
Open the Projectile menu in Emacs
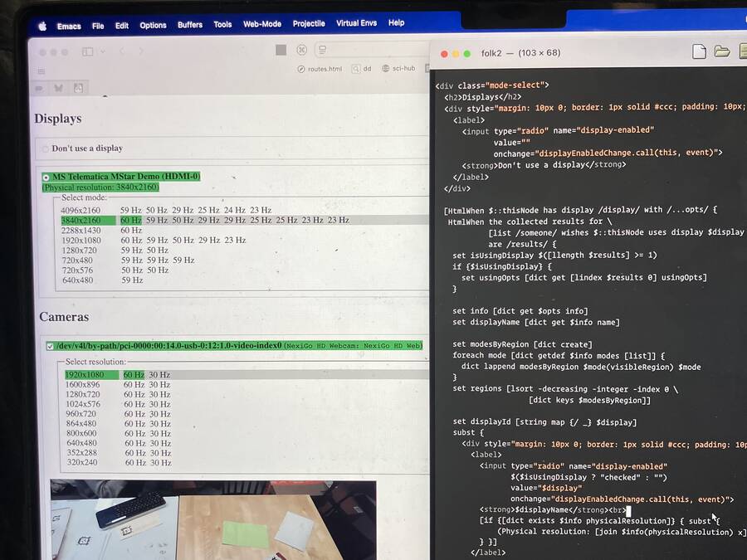click(309, 24)
